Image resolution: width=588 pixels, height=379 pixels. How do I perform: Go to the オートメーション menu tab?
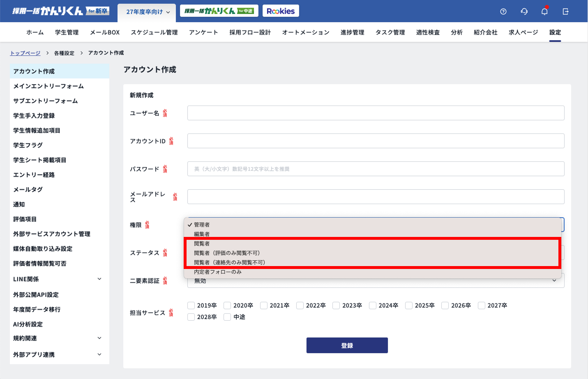[x=306, y=32]
